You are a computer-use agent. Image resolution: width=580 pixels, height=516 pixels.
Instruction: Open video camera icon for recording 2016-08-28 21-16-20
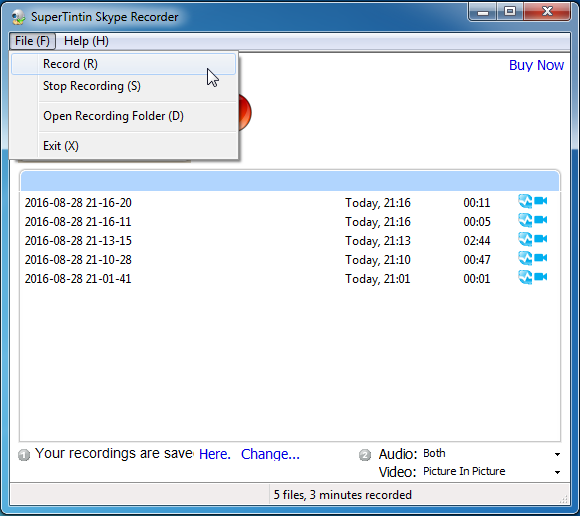(540, 201)
